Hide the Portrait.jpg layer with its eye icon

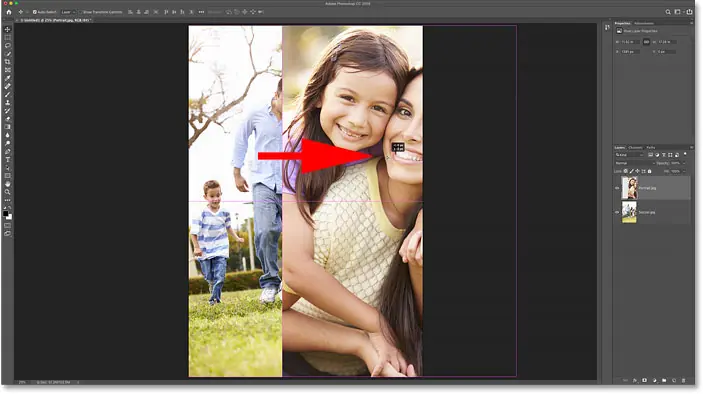pyautogui.click(x=617, y=188)
